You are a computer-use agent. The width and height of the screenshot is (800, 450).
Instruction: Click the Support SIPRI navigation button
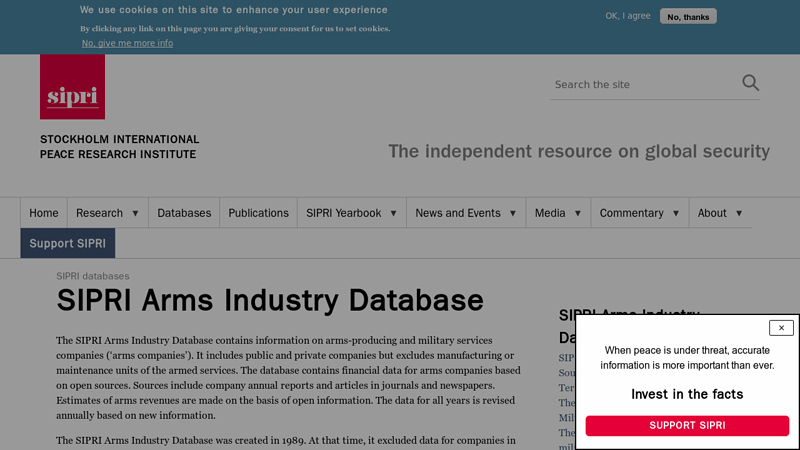(x=68, y=243)
